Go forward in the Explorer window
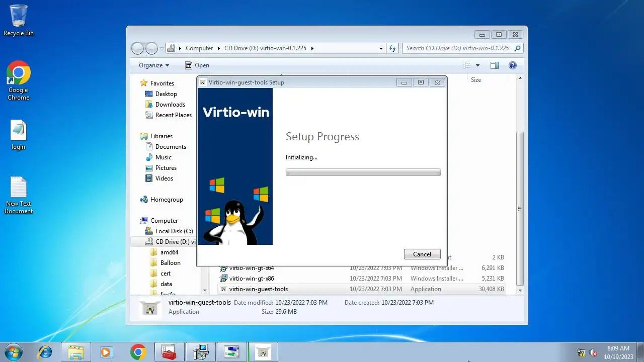The height and width of the screenshot is (362, 644). pos(151,48)
